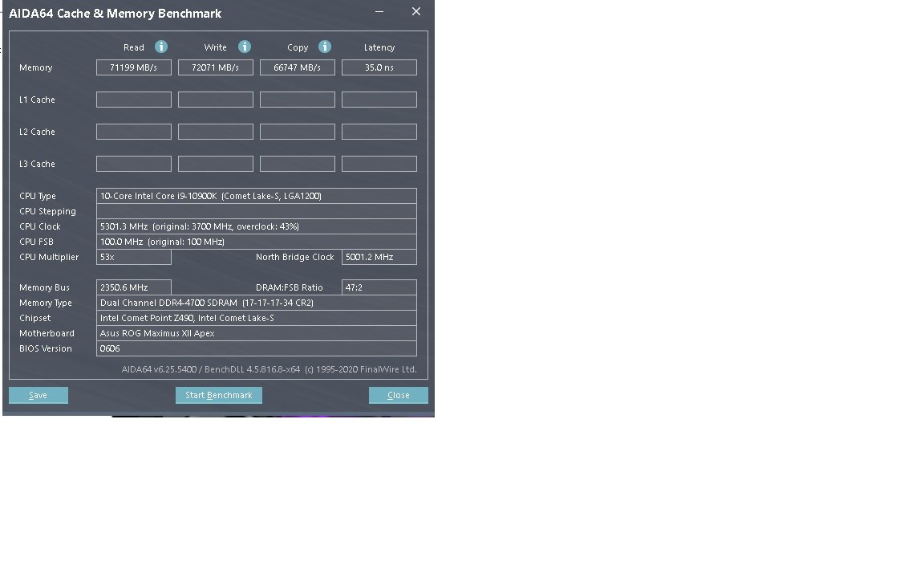Click the Latency column header label
Image resolution: width=924 pixels, height=578 pixels.
tap(379, 47)
